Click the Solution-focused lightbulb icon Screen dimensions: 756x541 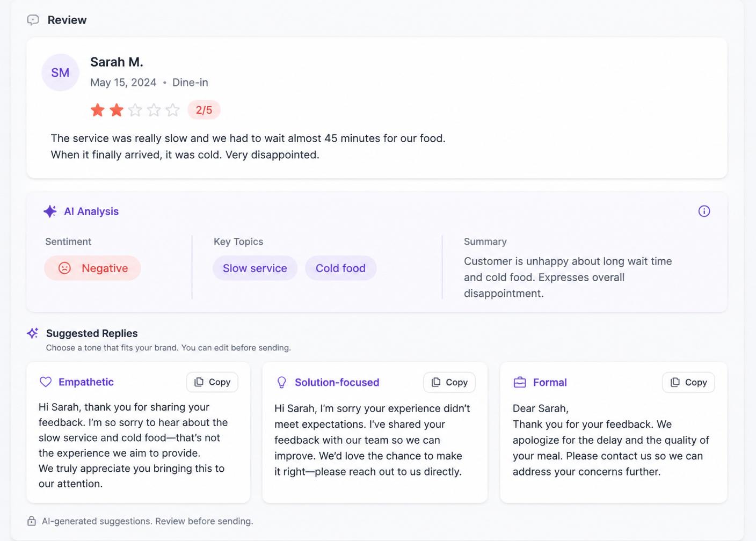point(281,382)
